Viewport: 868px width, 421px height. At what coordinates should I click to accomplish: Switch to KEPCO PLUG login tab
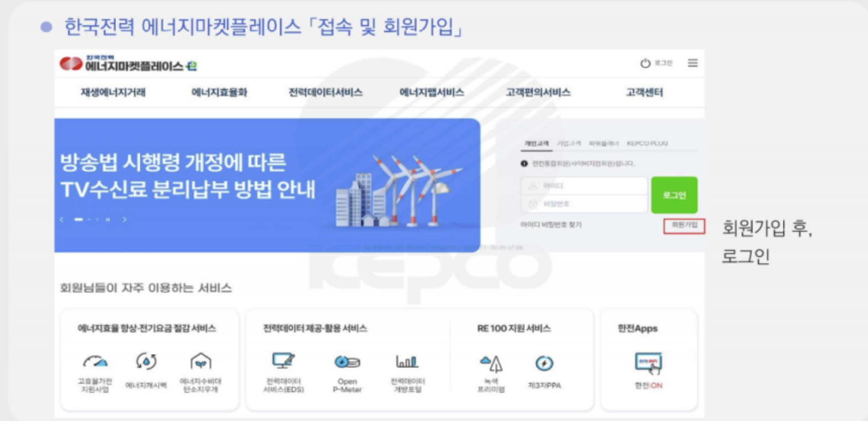(x=647, y=144)
